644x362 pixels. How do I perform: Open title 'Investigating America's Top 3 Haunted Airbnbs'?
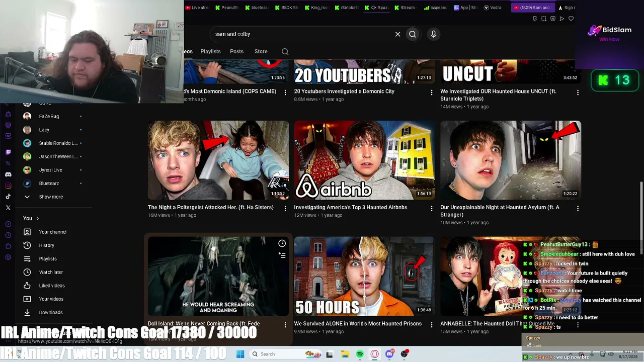pyautogui.click(x=351, y=208)
